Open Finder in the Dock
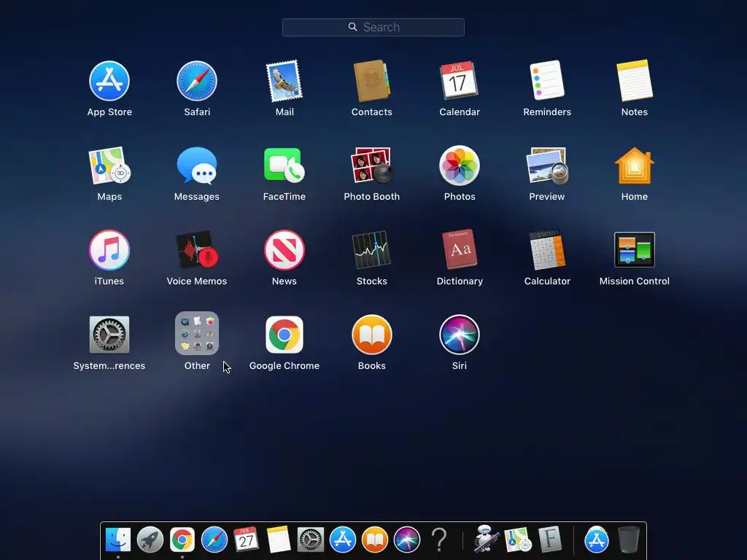This screenshot has width=747, height=560. tap(117, 540)
